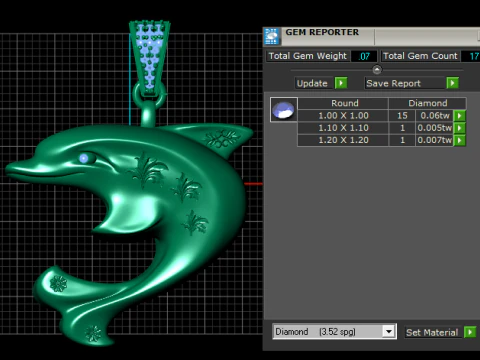Click the gem-set bail above the dolphin
480x360 pixels.
point(150,58)
